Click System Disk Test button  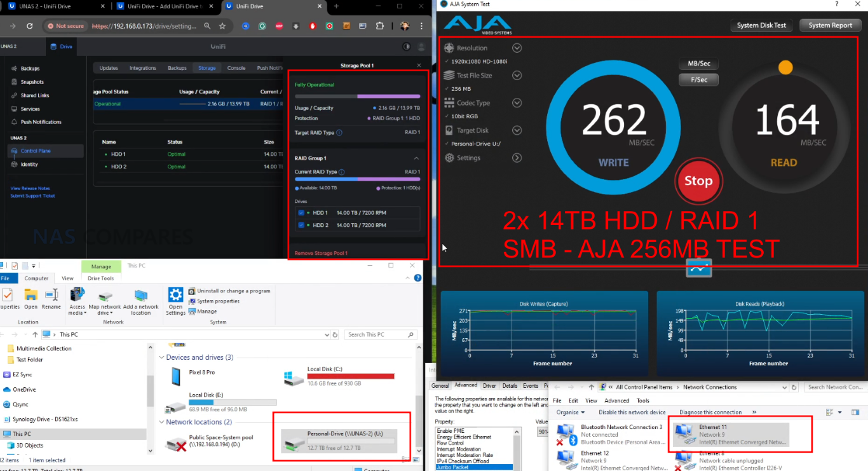pyautogui.click(x=761, y=25)
